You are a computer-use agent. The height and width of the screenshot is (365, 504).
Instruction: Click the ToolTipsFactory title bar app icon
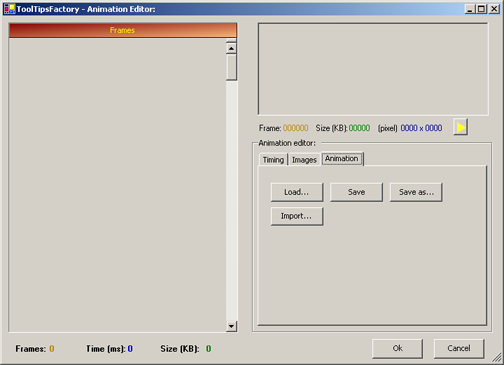tap(9, 9)
